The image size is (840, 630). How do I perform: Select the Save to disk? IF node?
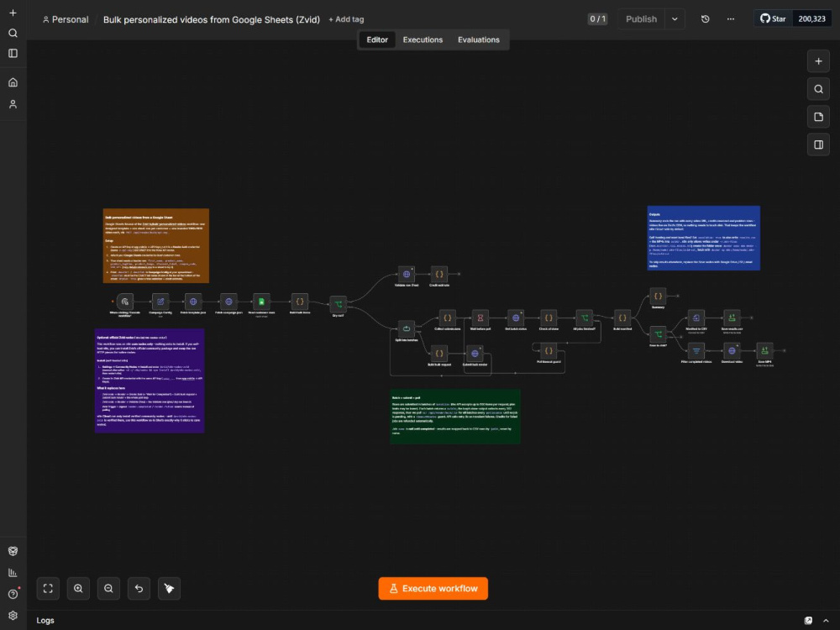pos(658,334)
